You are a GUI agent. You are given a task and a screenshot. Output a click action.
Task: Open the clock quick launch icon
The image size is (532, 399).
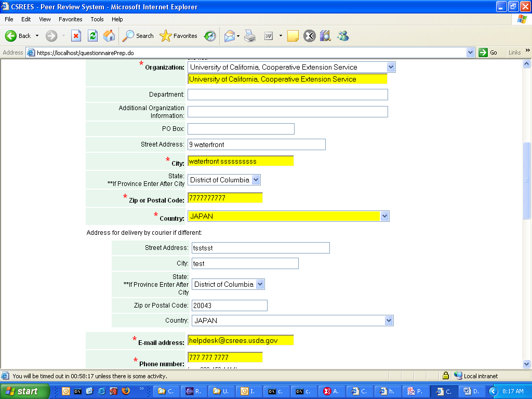tap(66, 391)
